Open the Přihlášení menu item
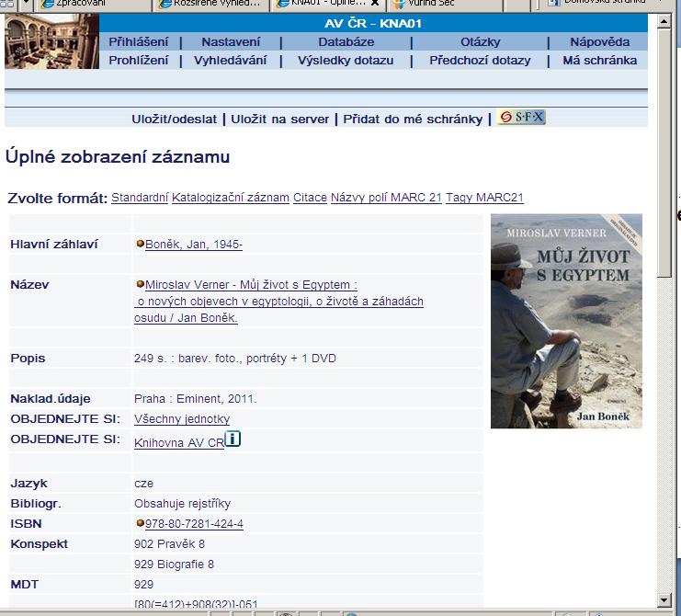Image resolution: width=681 pixels, height=616 pixels. click(x=139, y=41)
